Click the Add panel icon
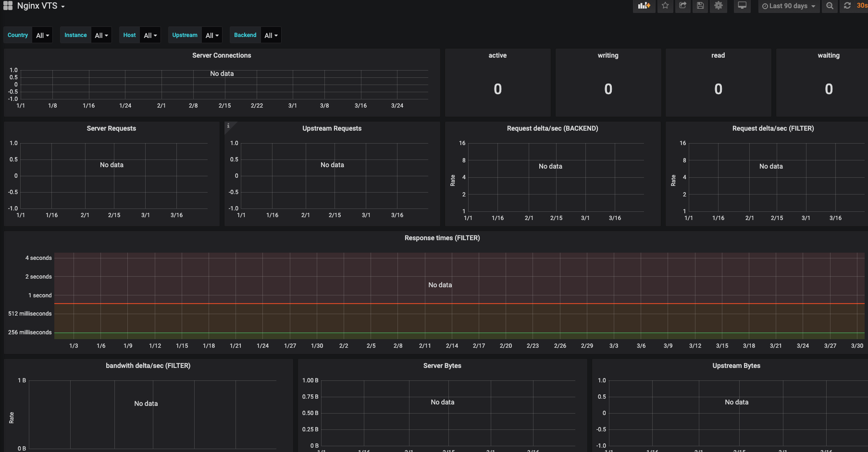Image resolution: width=868 pixels, height=452 pixels. tap(644, 6)
